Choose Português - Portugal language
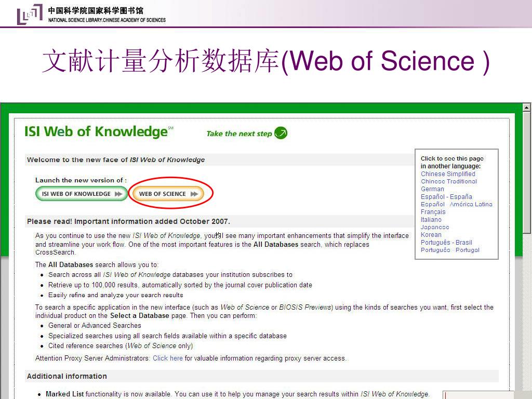The image size is (532, 399). 450,250
